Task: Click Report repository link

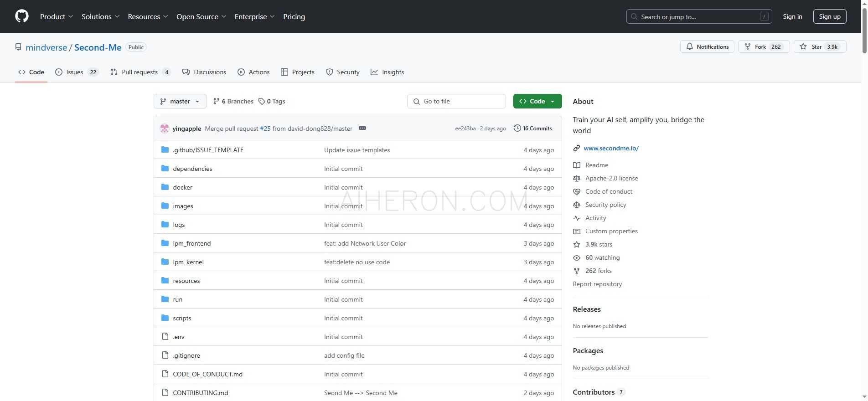Action: point(597,284)
